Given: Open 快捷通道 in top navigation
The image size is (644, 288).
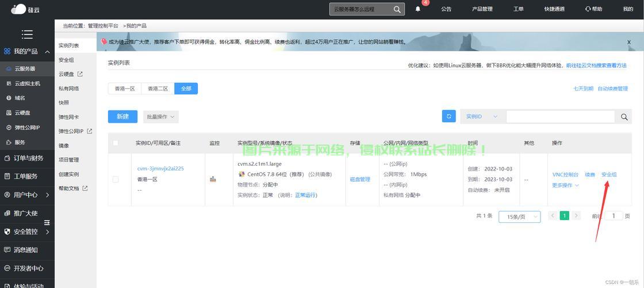Looking at the screenshot, I should (554, 9).
